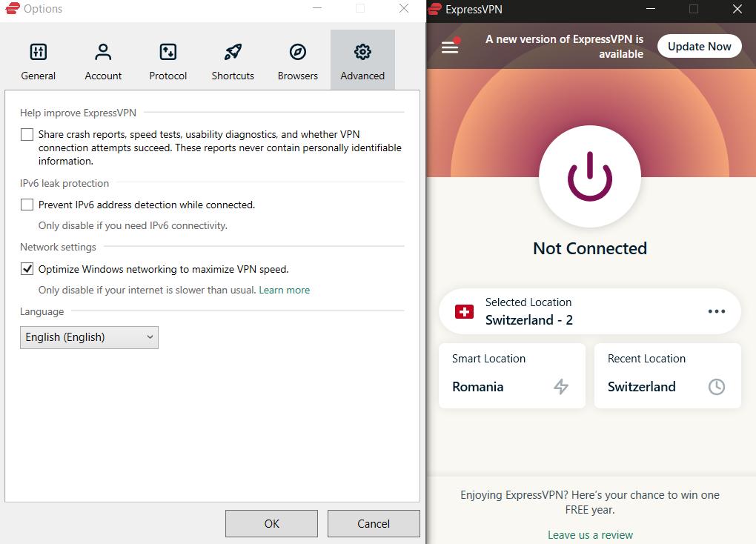Image resolution: width=756 pixels, height=544 pixels.
Task: Open the Protocol settings icon
Action: [x=168, y=52]
